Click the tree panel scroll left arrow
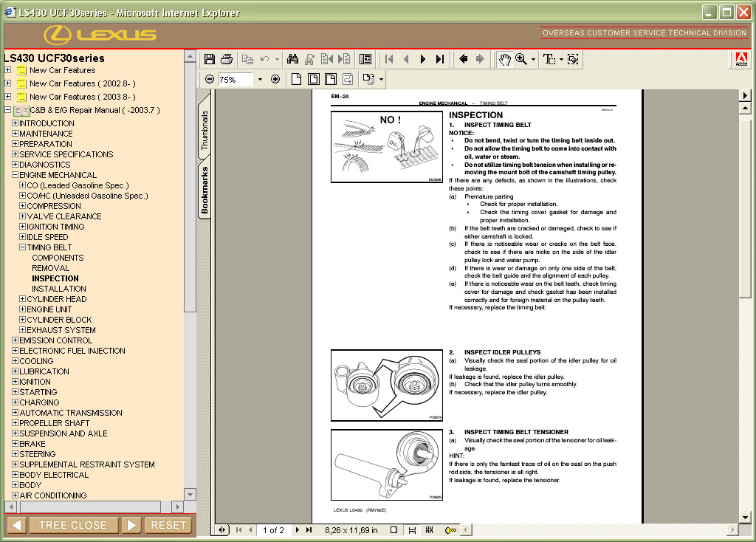Screen dimensions: 756x542 (x=11, y=507)
